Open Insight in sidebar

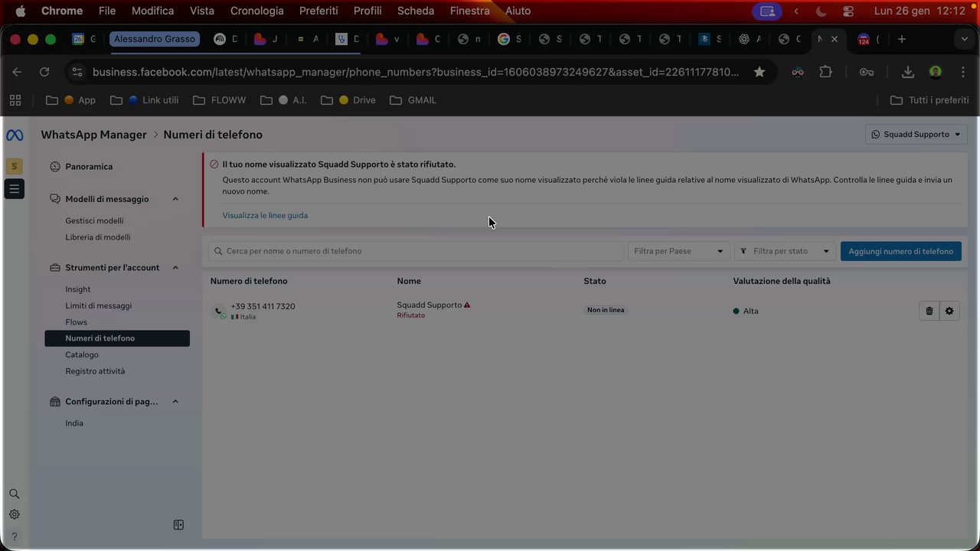(x=78, y=289)
